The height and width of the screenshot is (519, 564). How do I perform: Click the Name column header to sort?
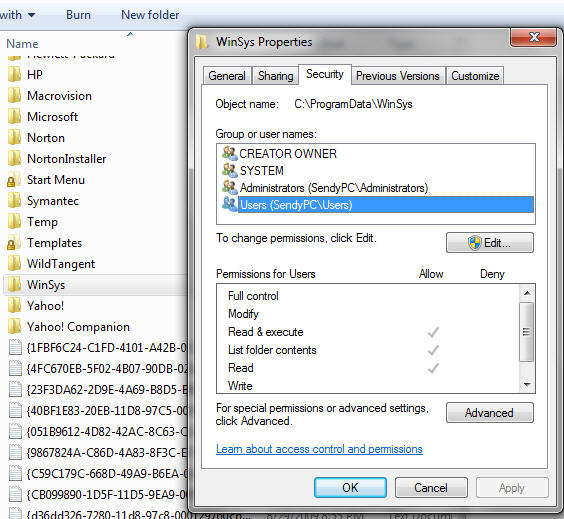[22, 44]
